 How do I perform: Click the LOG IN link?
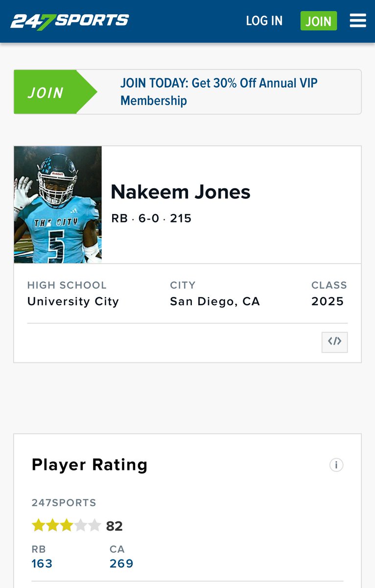[x=264, y=21]
